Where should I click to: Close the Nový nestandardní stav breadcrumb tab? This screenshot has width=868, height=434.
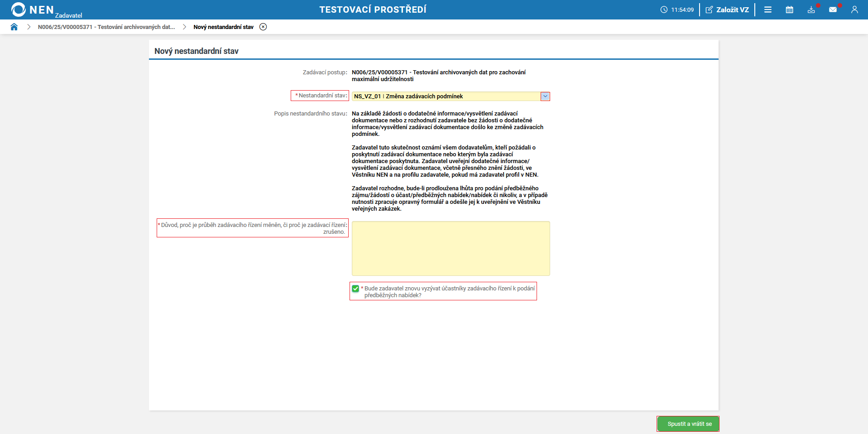263,27
